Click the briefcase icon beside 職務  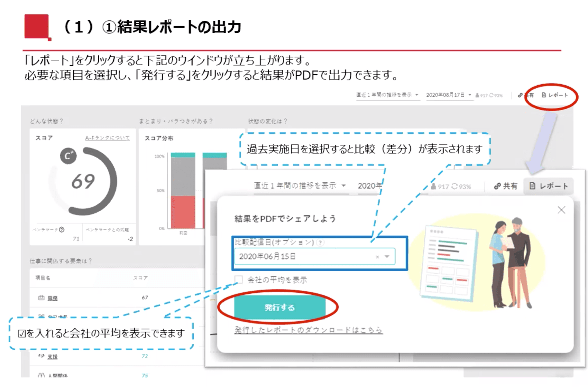(41, 298)
